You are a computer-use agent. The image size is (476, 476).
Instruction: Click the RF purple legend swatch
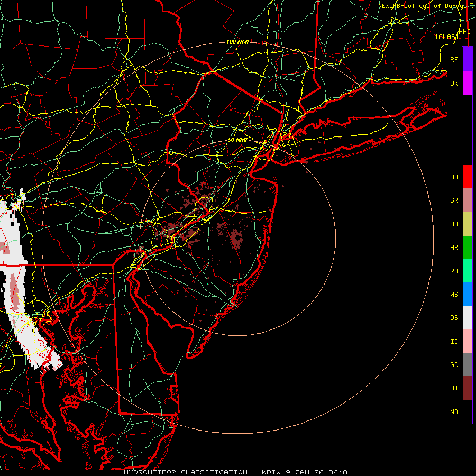pos(467,59)
